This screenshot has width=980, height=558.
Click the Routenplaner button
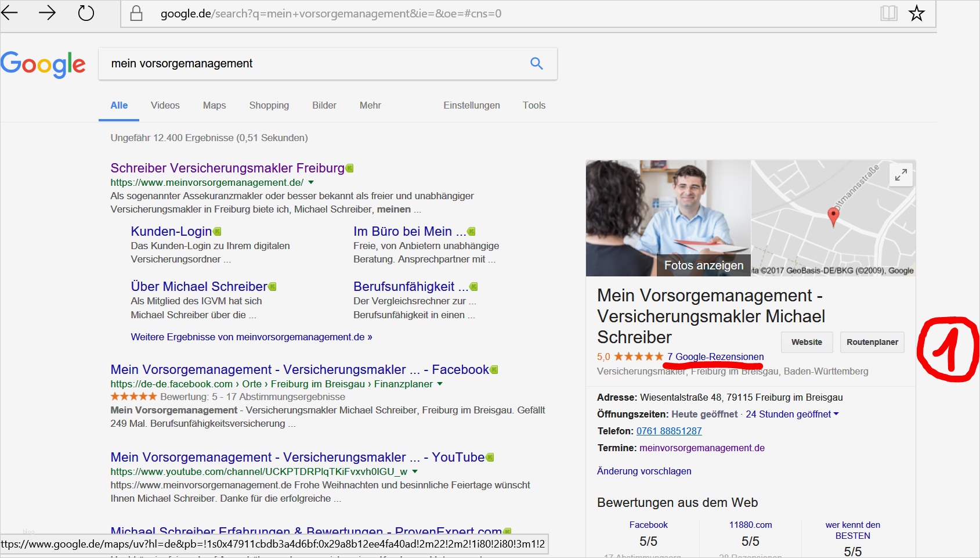[872, 342]
